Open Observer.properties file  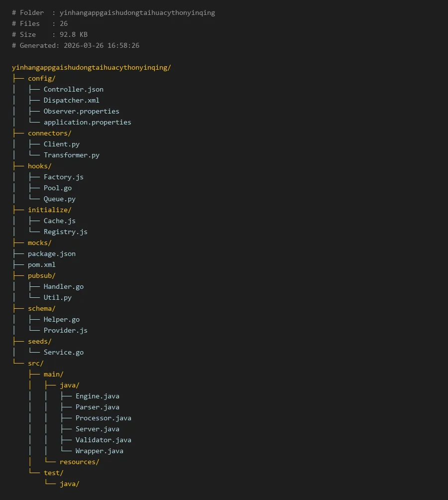(x=81, y=111)
